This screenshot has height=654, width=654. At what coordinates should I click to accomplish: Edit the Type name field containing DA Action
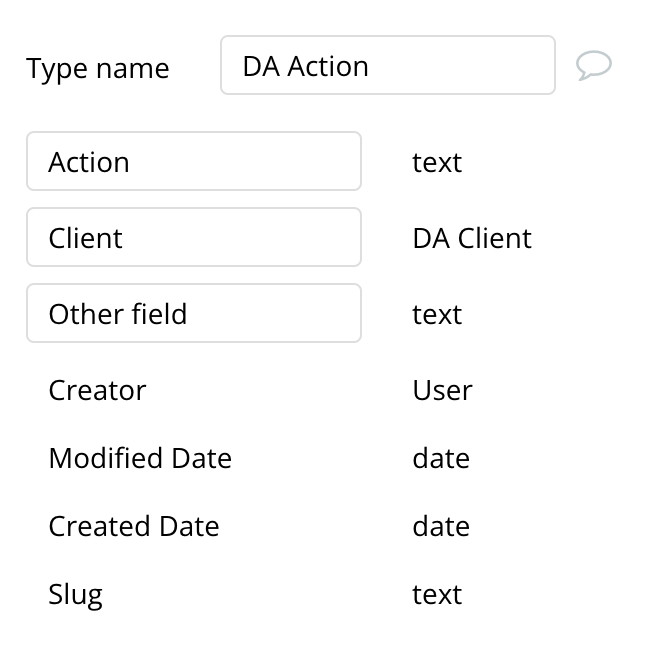coord(387,65)
